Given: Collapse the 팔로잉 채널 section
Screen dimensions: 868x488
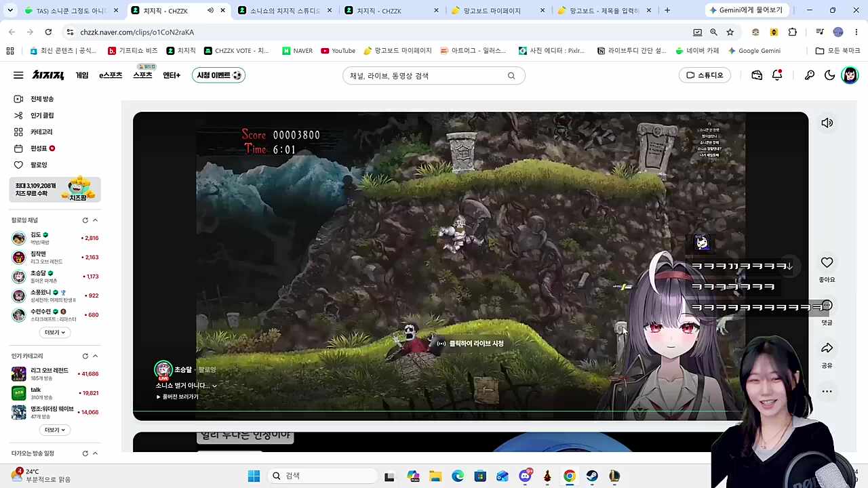Looking at the screenshot, I should coord(95,220).
